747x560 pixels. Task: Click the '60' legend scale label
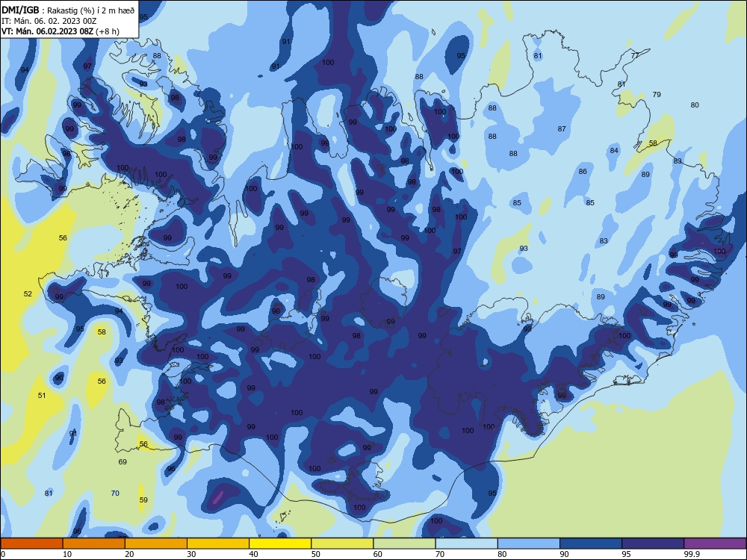click(x=378, y=554)
